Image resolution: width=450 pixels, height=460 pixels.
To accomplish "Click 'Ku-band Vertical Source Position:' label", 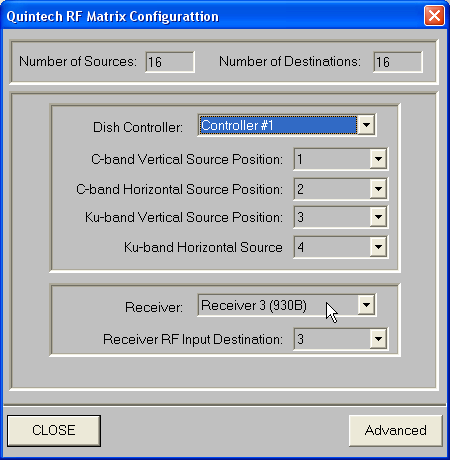I will pos(184,217).
